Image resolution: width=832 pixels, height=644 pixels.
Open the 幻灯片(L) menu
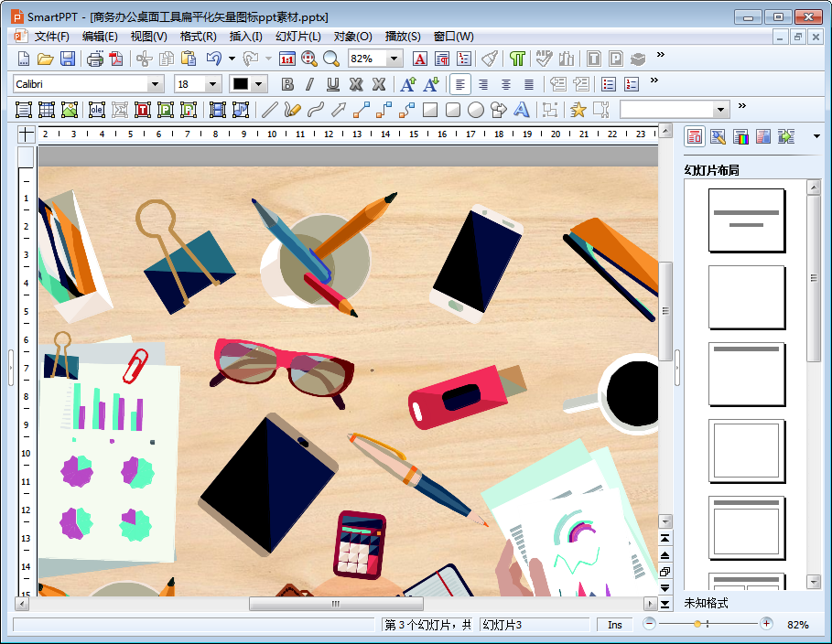click(298, 37)
